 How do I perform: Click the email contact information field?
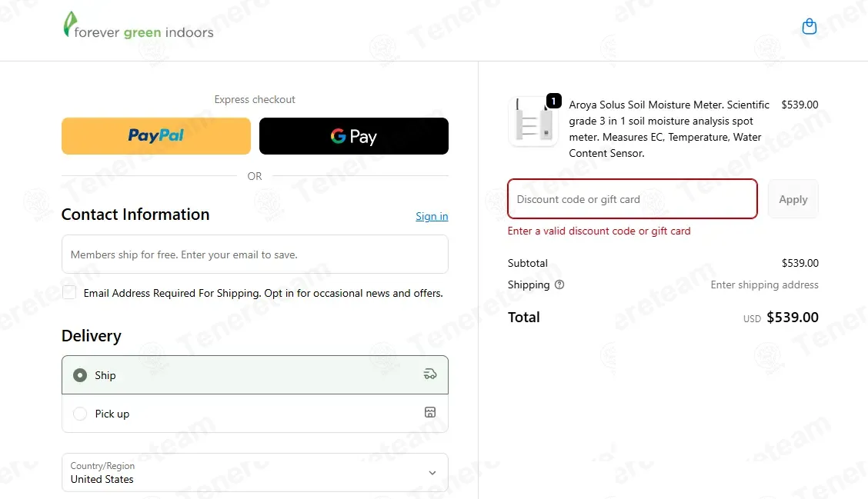pyautogui.click(x=255, y=254)
